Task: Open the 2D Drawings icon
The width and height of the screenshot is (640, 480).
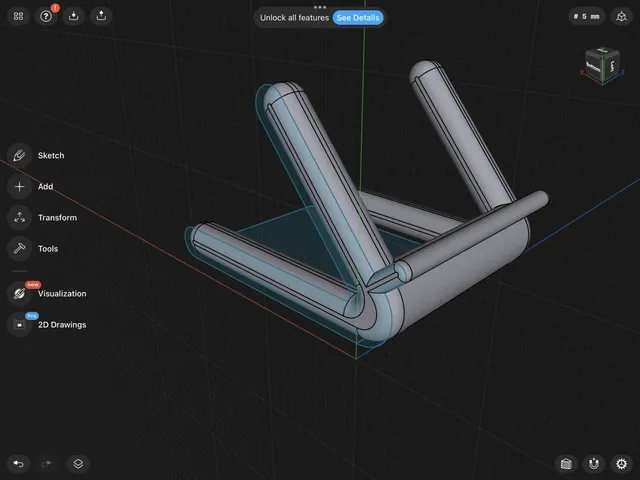Action: pyautogui.click(x=19, y=324)
